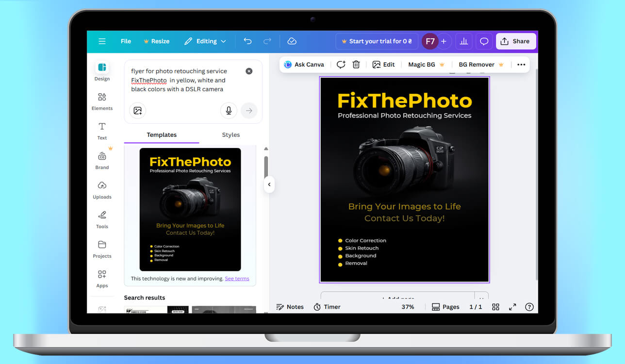
Task: Activate microphone voice input
Action: tap(229, 111)
